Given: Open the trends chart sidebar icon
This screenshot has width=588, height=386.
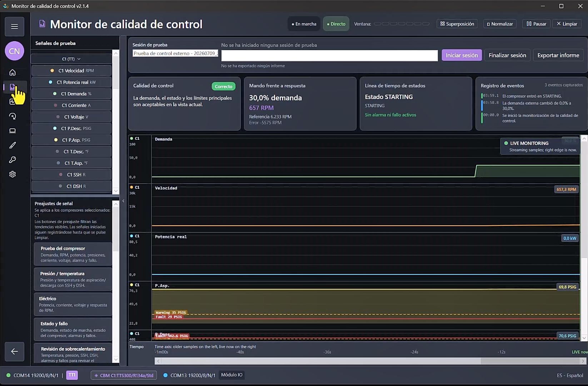Looking at the screenshot, I should click(12, 102).
